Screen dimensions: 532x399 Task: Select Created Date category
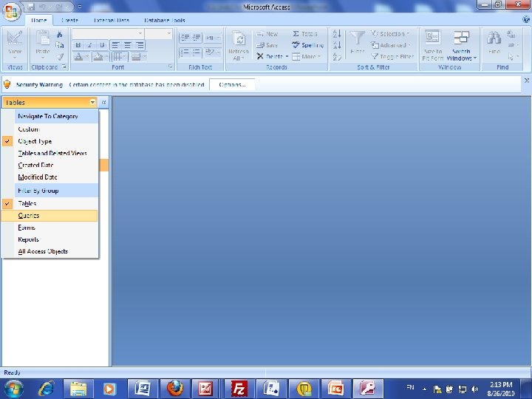tap(50, 165)
